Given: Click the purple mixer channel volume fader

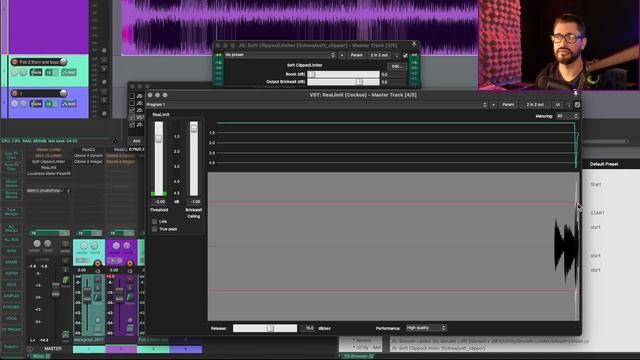Looking at the screenshot, I should coord(119,295).
